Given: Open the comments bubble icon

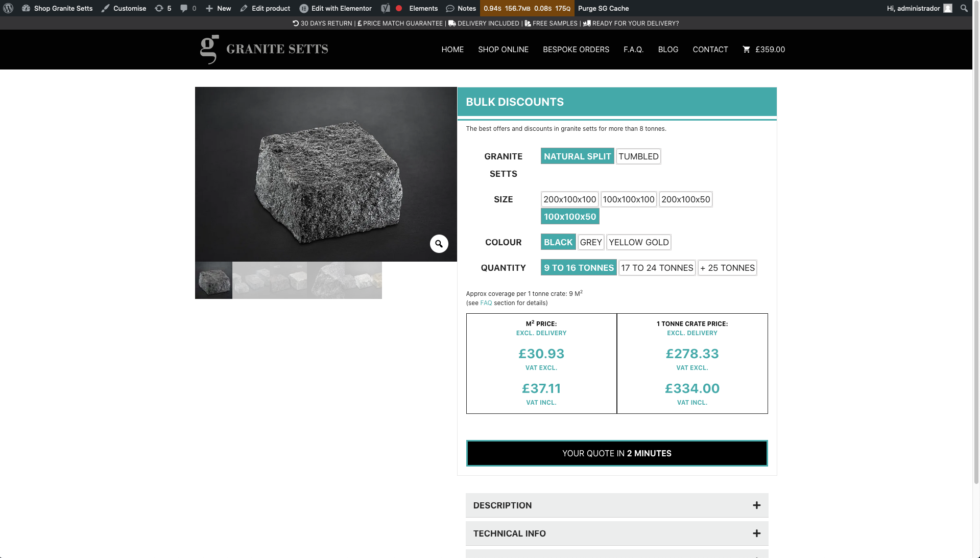Looking at the screenshot, I should point(188,8).
